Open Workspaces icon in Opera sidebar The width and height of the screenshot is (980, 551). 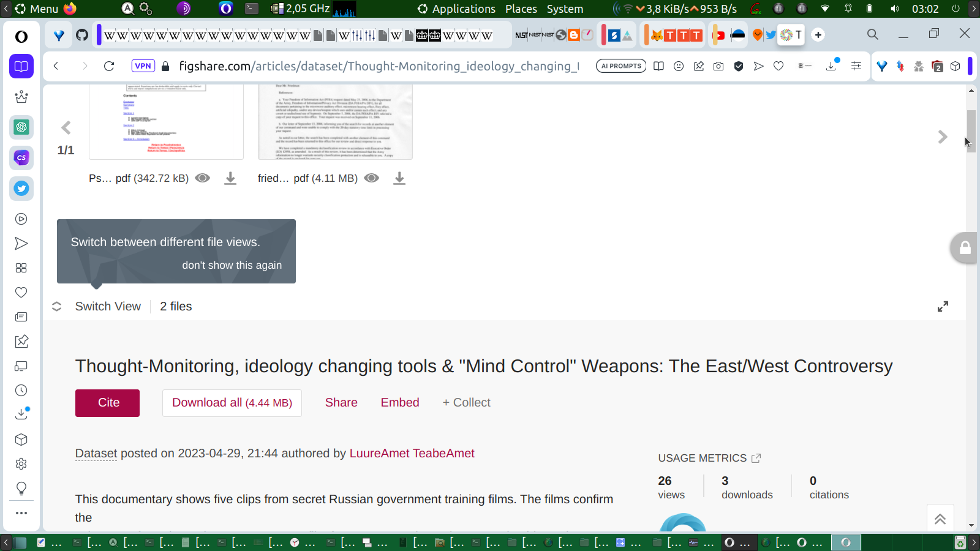coord(21,66)
